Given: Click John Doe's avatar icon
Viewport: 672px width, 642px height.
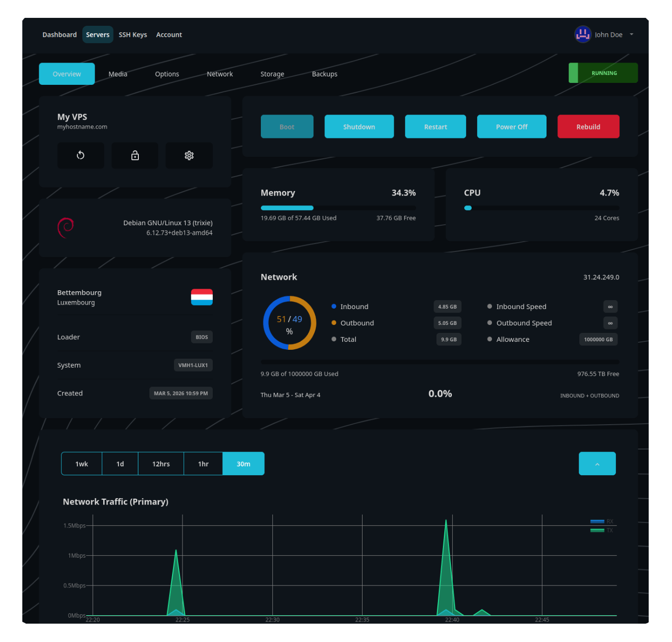Looking at the screenshot, I should point(583,34).
